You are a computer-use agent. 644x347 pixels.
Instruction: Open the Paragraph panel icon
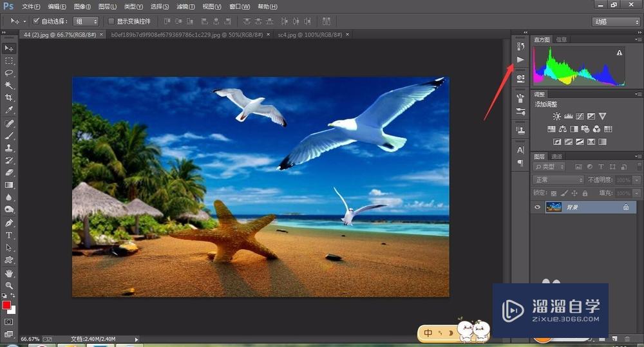pyautogui.click(x=520, y=163)
